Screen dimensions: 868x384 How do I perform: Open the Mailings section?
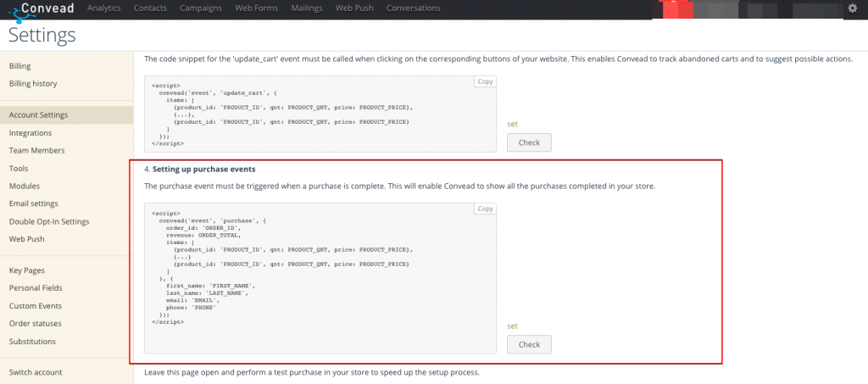pos(307,8)
